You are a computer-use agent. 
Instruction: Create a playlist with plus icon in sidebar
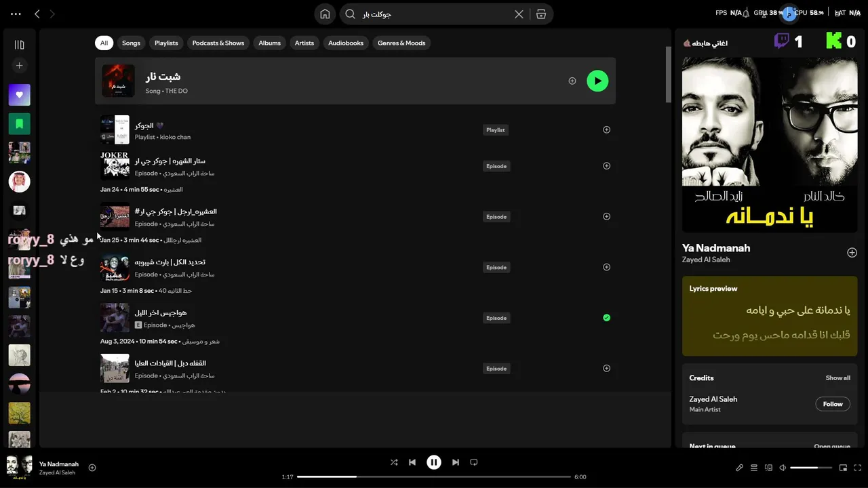coord(19,66)
